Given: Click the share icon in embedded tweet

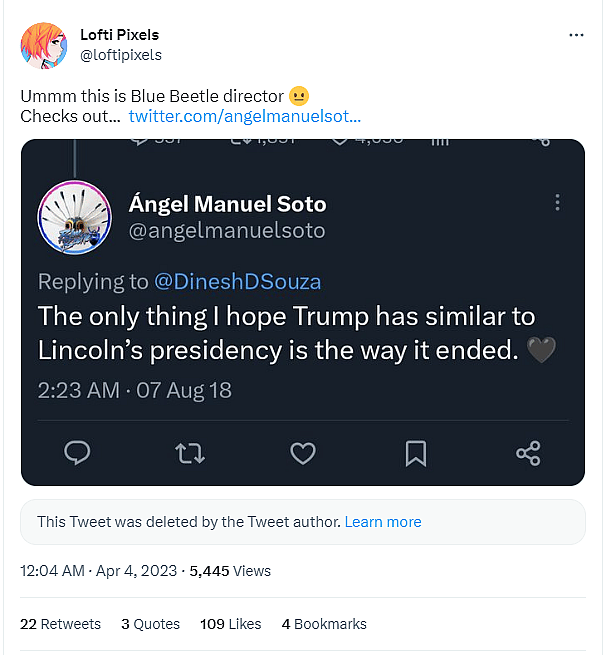Looking at the screenshot, I should (528, 453).
